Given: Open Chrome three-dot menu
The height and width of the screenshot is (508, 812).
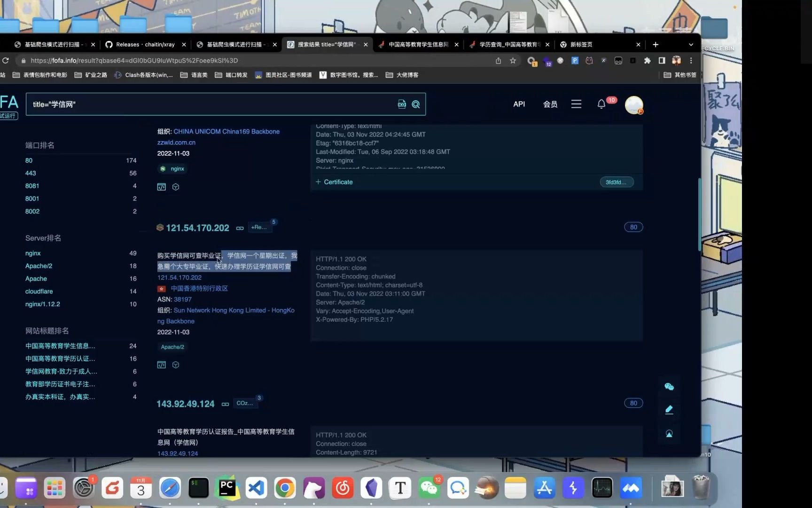Looking at the screenshot, I should [x=691, y=61].
